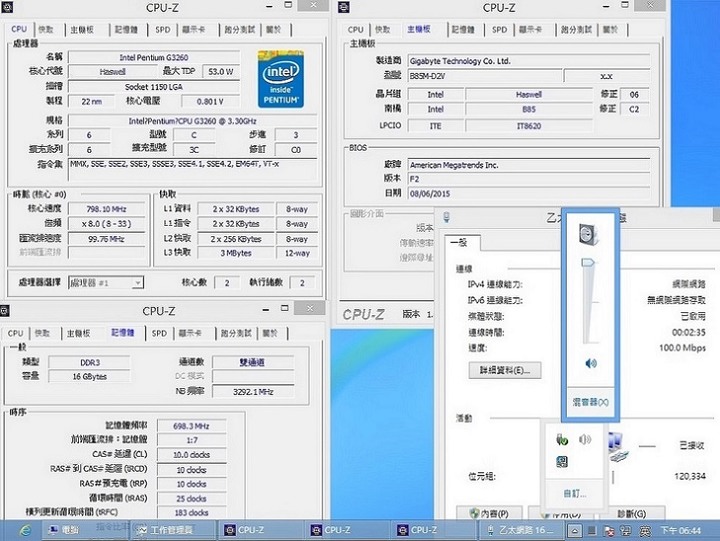
Task: Toggle the hidden tray icons arrow
Action: click(574, 531)
